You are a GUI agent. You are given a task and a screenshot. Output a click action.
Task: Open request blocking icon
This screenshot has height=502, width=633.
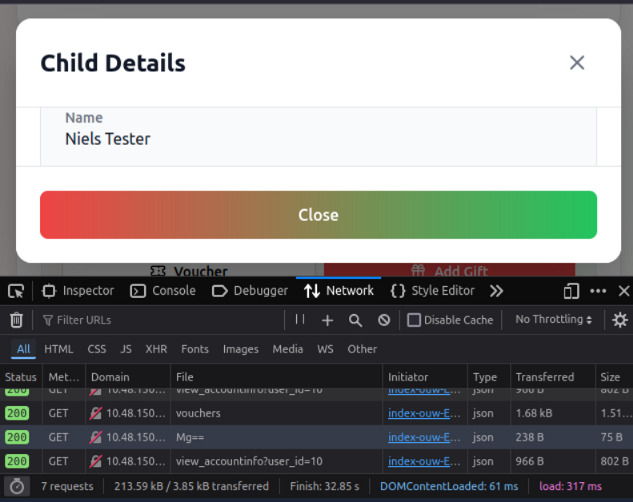pyautogui.click(x=384, y=320)
